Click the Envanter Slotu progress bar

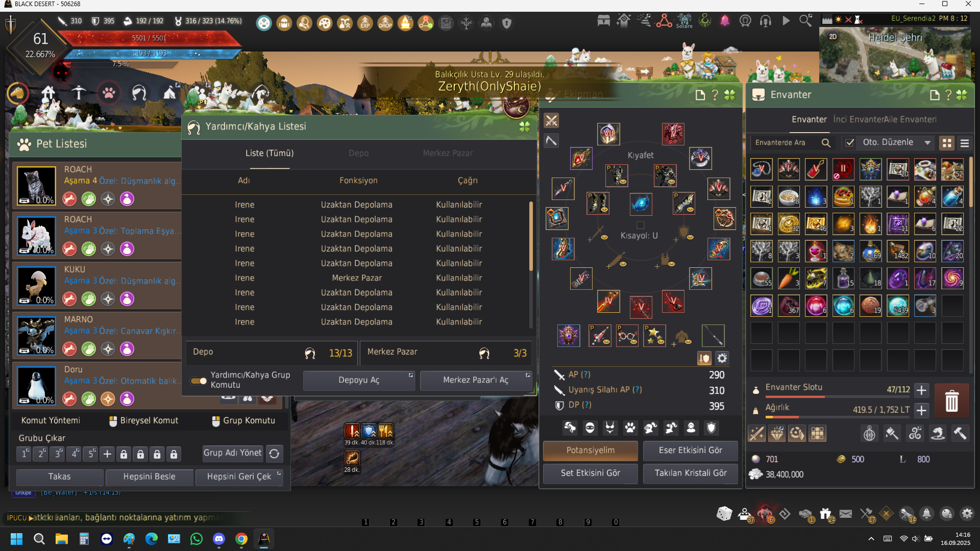838,397
